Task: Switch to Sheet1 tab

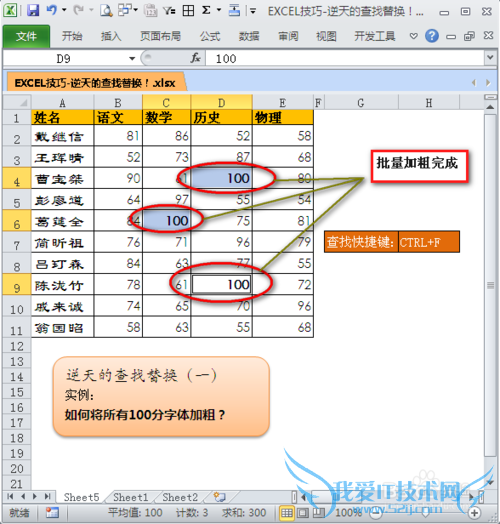Action: point(130,497)
